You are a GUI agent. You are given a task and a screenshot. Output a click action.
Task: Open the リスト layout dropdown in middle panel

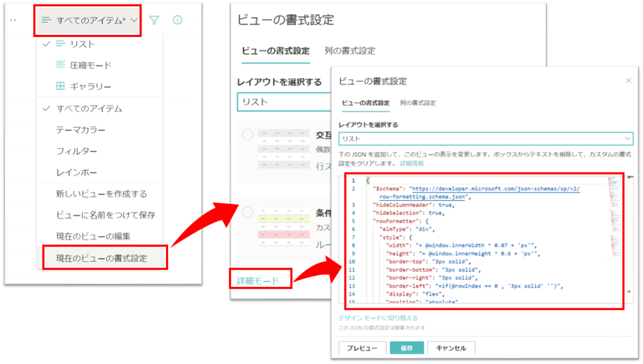279,102
